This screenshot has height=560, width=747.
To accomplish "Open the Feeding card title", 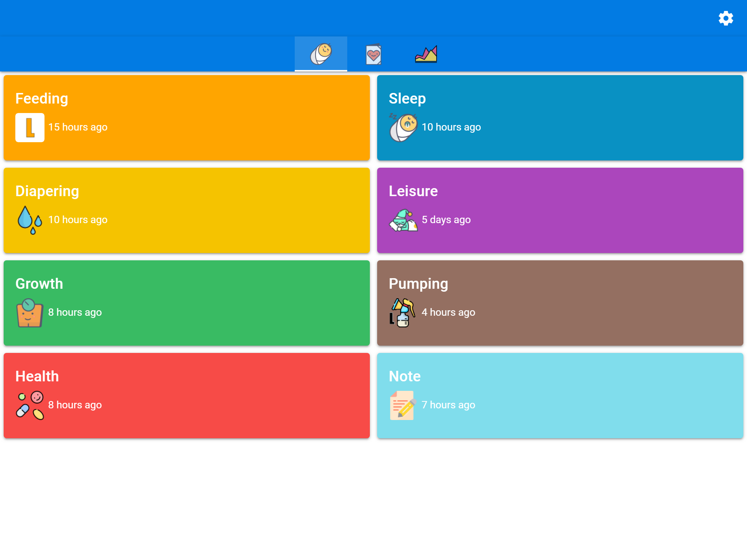I will pos(42,98).
